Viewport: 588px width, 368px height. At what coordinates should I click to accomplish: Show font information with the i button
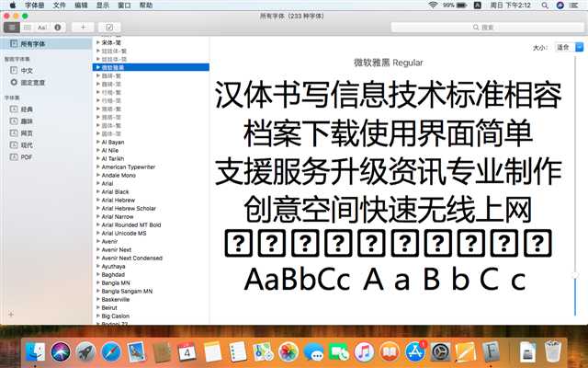(57, 28)
